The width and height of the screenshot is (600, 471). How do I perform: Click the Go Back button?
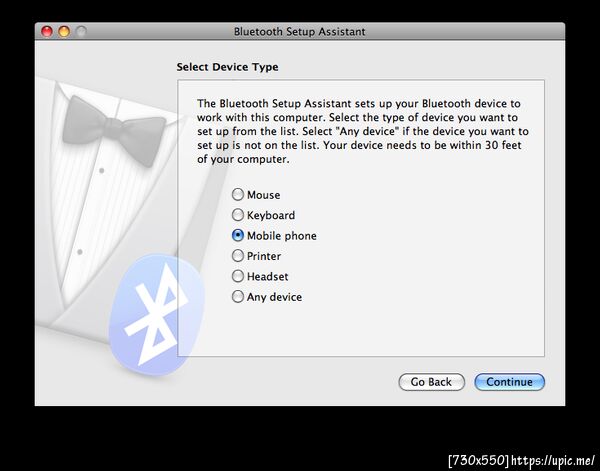tap(431, 382)
